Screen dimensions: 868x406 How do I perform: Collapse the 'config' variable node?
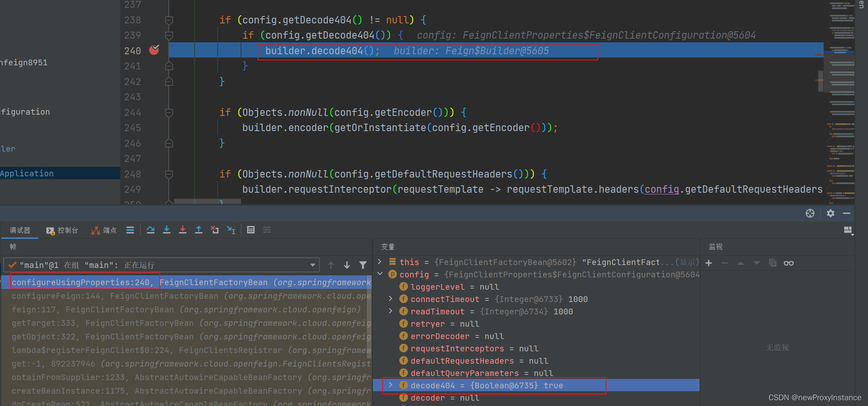[x=380, y=274]
